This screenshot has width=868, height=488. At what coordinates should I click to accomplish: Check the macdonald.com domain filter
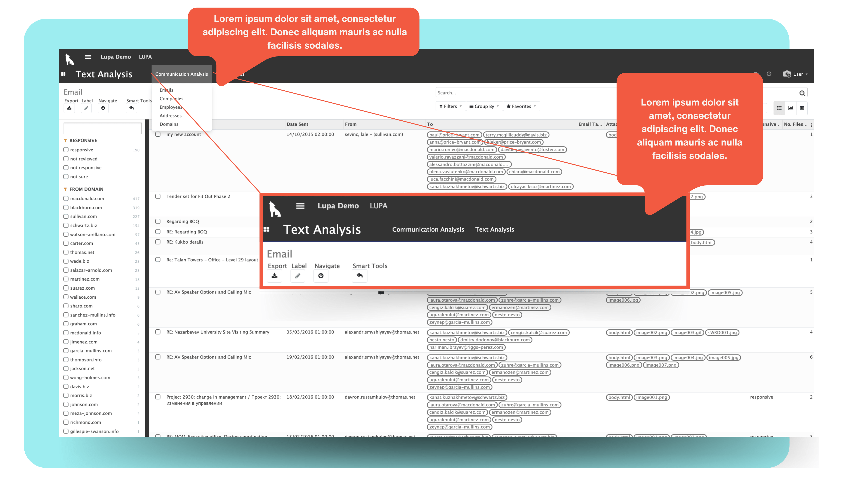(66, 199)
